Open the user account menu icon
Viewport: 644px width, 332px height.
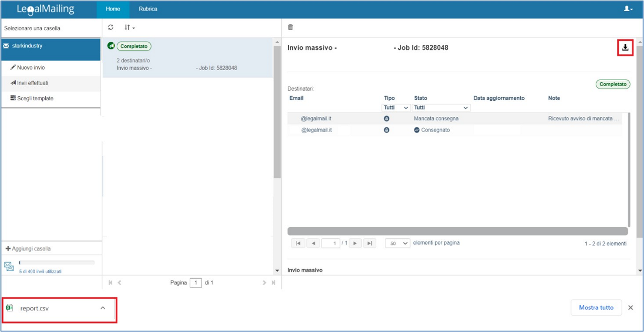tap(627, 9)
